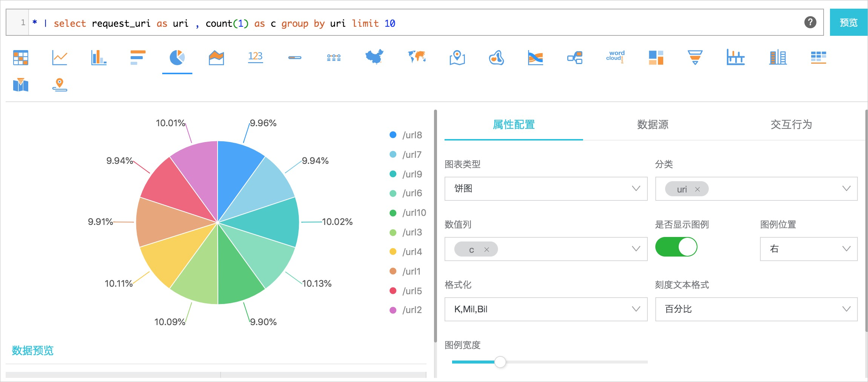Switch to 交互行为 tab
This screenshot has height=382, width=868.
click(x=791, y=124)
